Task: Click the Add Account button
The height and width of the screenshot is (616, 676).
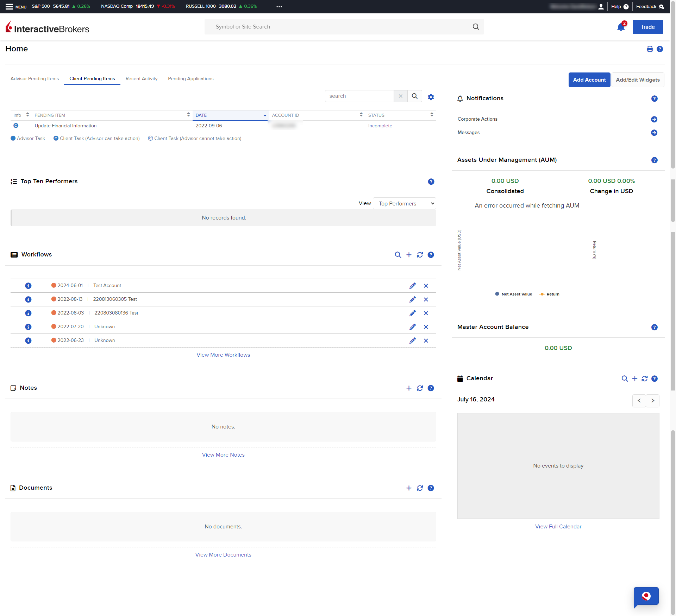Action: click(589, 80)
